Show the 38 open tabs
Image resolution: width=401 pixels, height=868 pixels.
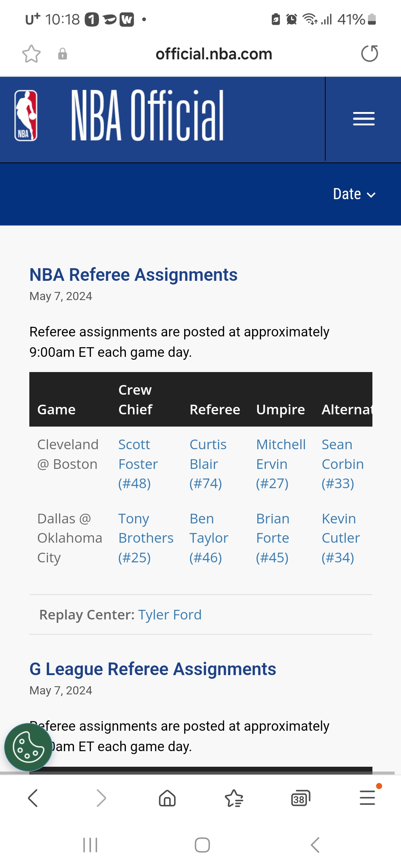click(300, 798)
